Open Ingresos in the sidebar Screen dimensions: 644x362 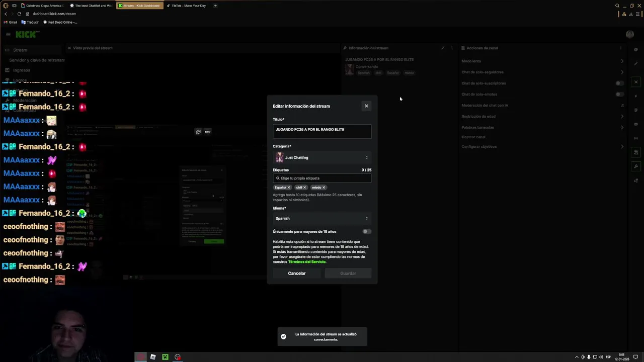[x=22, y=70]
